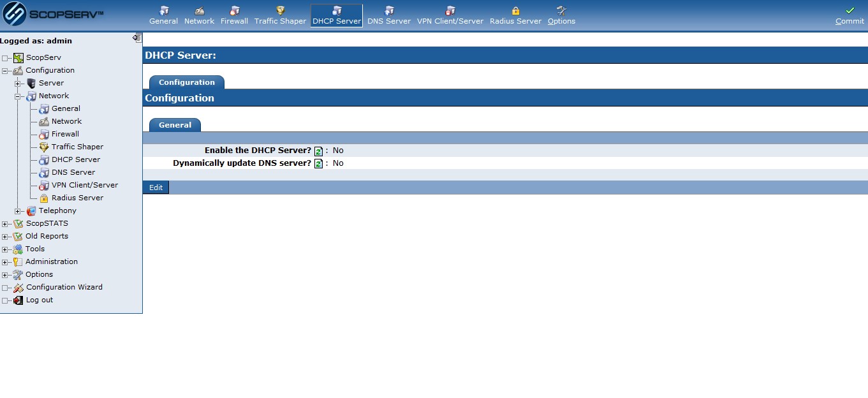This screenshot has width=868, height=398.
Task: Click Log out in the sidebar
Action: [x=39, y=300]
